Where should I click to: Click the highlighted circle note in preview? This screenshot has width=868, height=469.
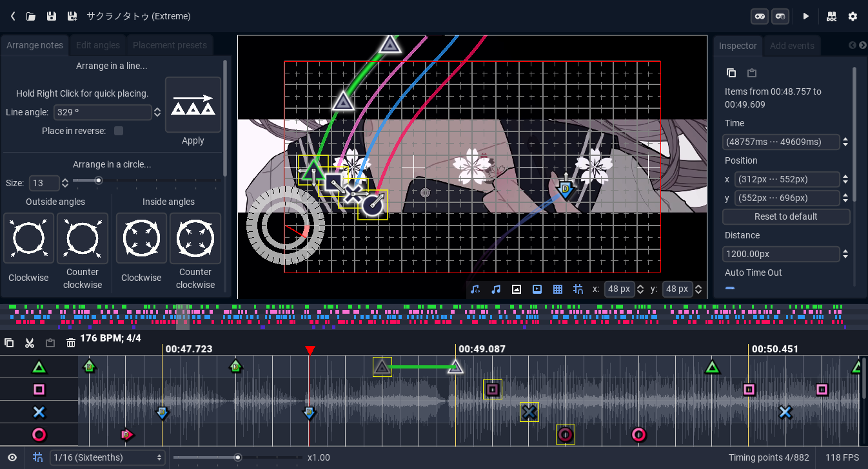[x=373, y=205]
